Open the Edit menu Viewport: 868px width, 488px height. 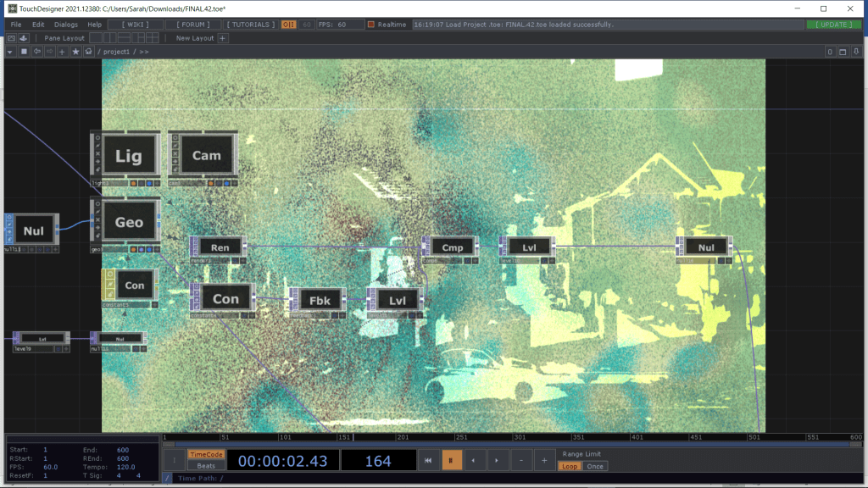tap(38, 25)
